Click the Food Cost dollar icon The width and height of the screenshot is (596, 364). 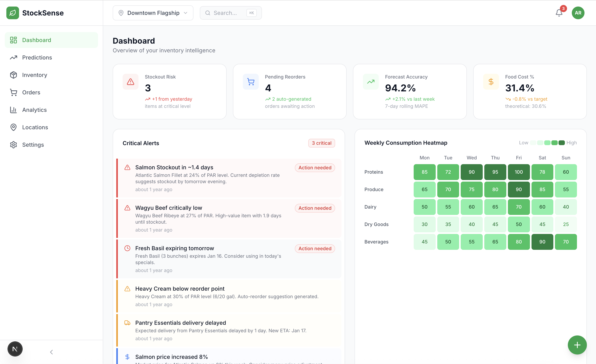(x=491, y=82)
